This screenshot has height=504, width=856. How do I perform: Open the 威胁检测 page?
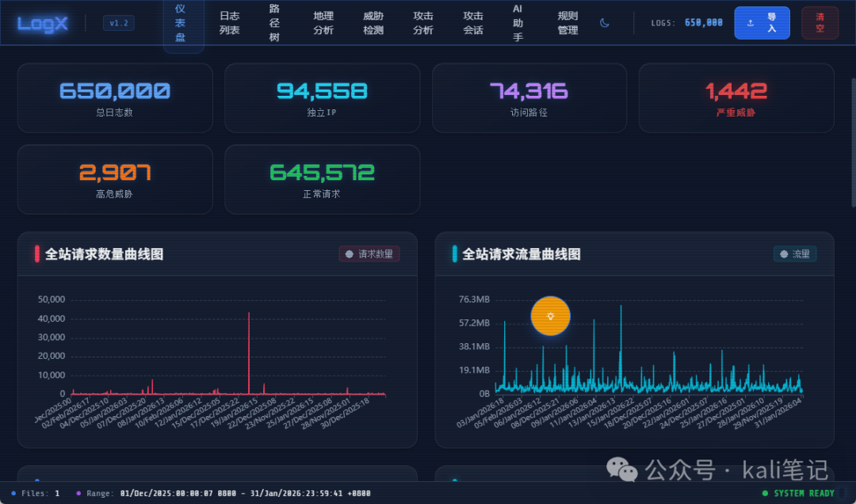click(373, 23)
